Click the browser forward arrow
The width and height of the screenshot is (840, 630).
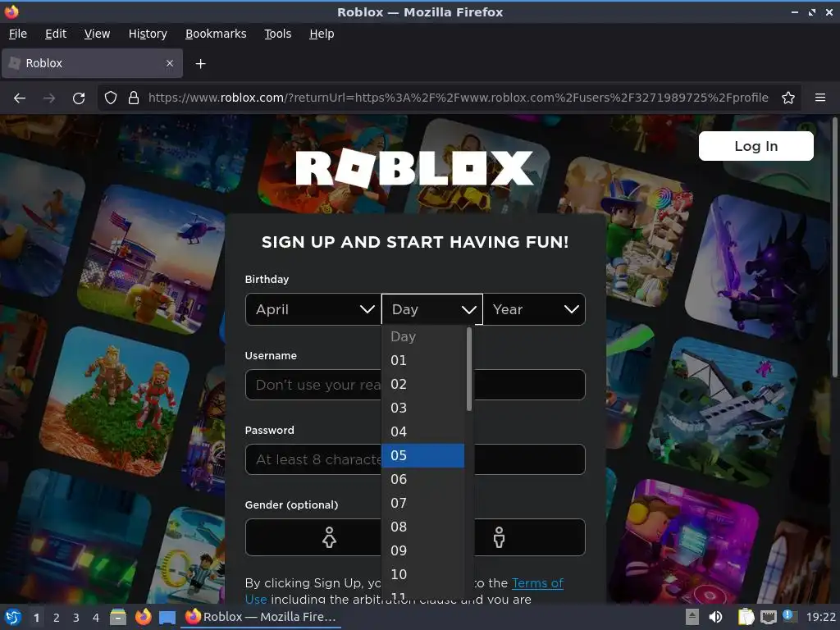pyautogui.click(x=49, y=98)
